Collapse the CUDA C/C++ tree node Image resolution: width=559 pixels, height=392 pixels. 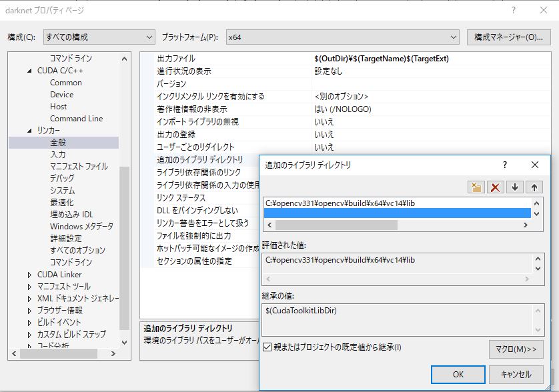(x=29, y=71)
